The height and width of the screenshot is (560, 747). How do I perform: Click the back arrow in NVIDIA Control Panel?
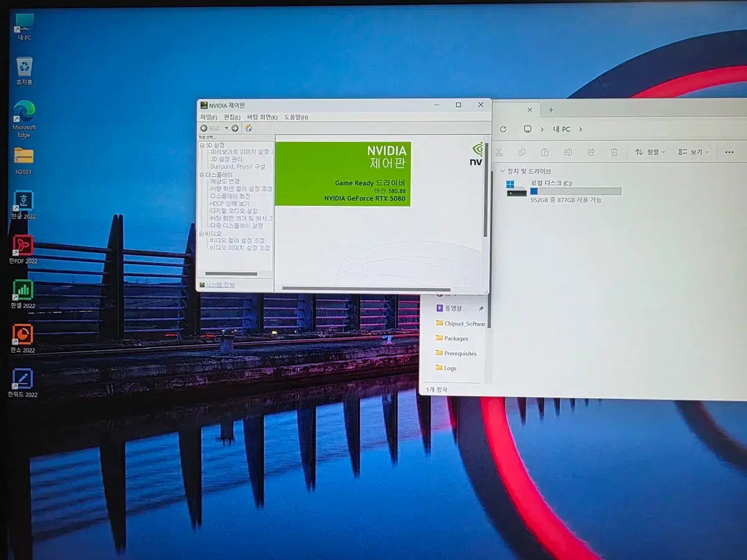click(x=204, y=128)
